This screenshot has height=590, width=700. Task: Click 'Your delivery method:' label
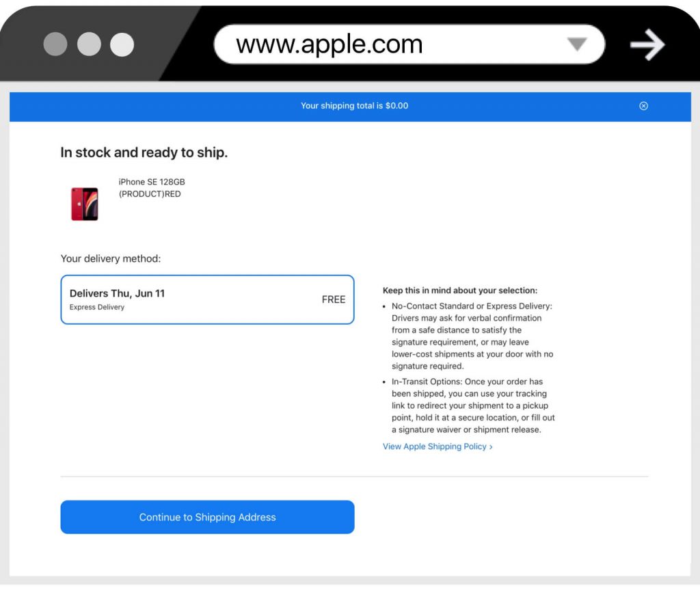(x=111, y=258)
